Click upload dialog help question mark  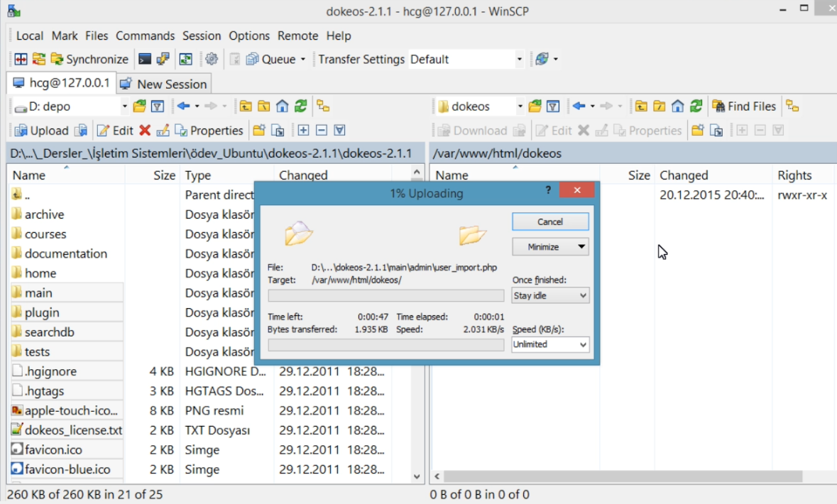tap(548, 190)
